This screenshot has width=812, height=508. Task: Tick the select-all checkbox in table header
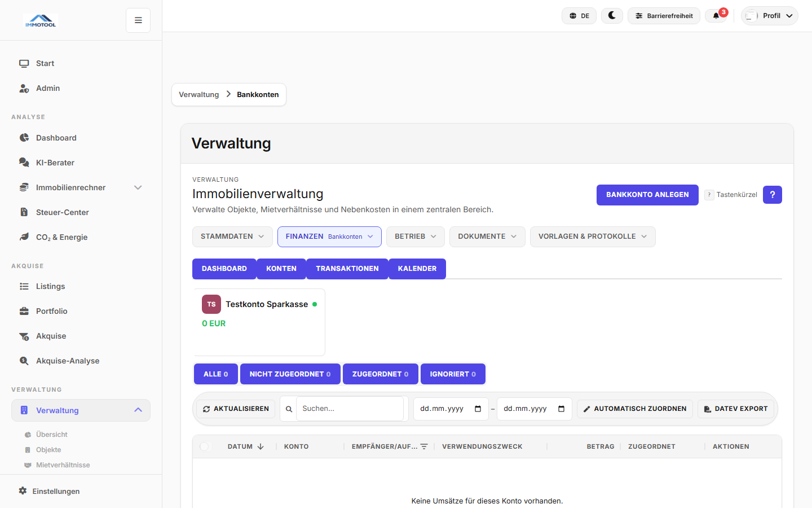[x=205, y=446]
